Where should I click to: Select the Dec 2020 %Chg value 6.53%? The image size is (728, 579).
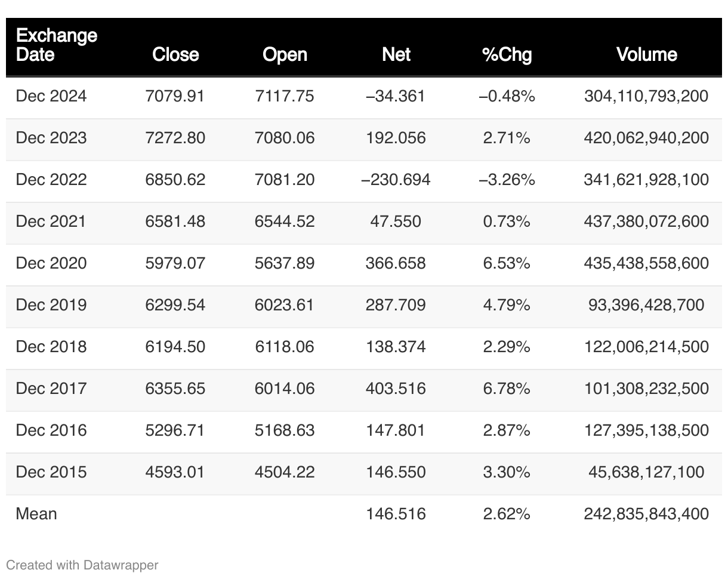[x=507, y=263]
